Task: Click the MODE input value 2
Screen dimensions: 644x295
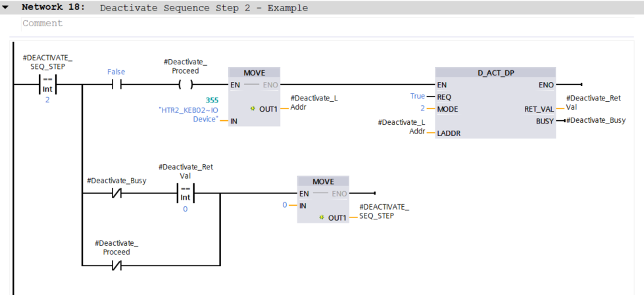Action: [x=422, y=109]
